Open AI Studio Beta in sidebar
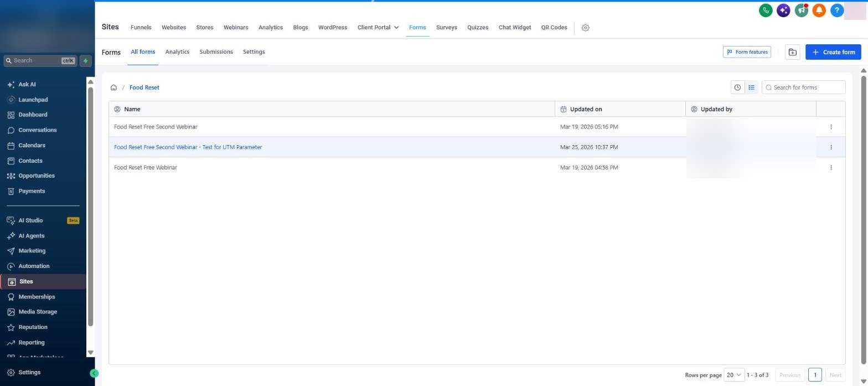This screenshot has width=868, height=386. pos(43,220)
